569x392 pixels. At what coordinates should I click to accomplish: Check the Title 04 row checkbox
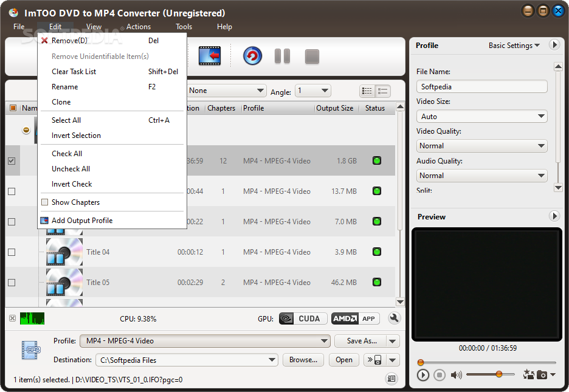[12, 252]
